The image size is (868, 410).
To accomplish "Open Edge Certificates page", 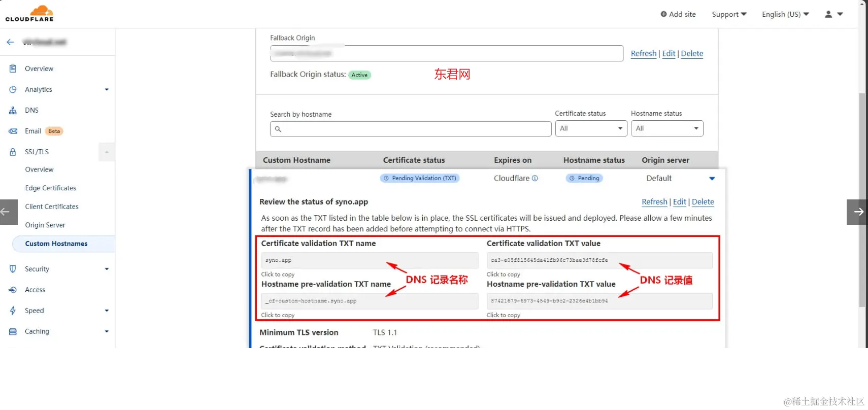I will coord(50,188).
